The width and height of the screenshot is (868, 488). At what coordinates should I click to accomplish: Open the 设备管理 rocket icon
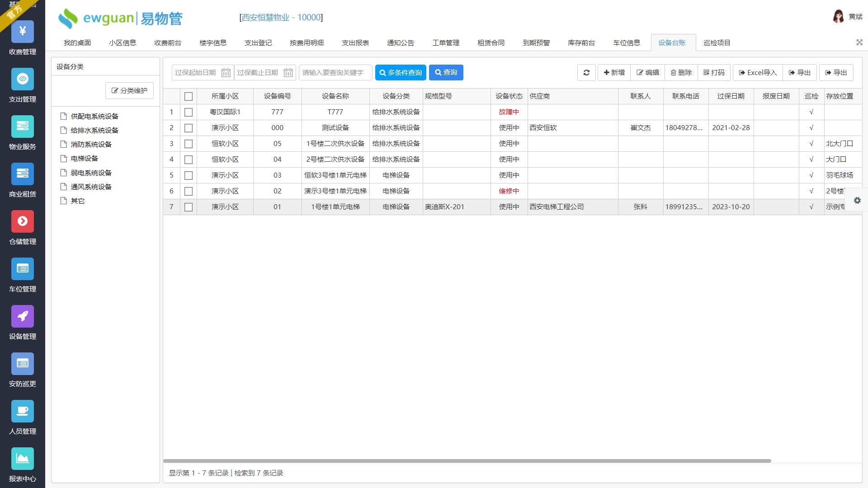[23, 316]
